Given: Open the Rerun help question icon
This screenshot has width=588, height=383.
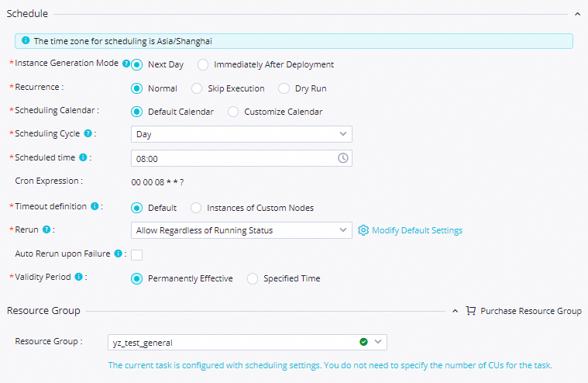Looking at the screenshot, I should point(46,229).
